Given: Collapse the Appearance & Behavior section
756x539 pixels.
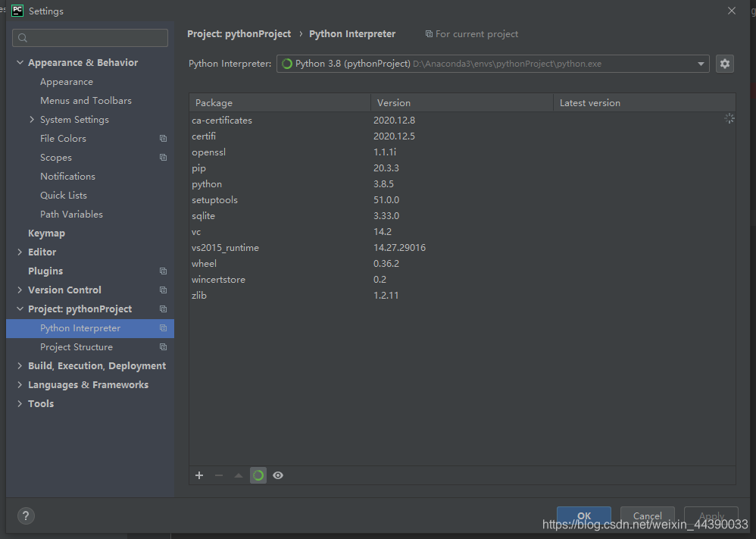Looking at the screenshot, I should coord(20,62).
